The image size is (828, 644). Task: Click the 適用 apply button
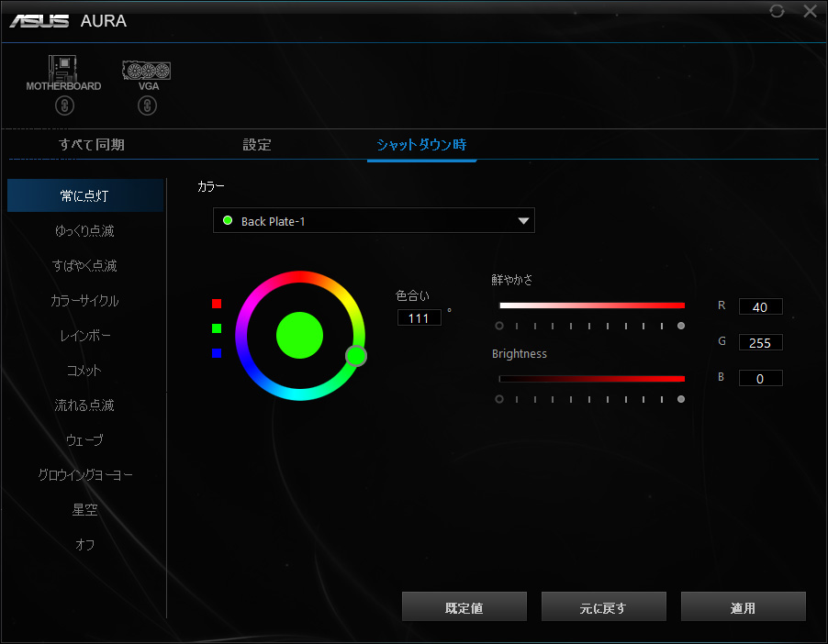(743, 606)
